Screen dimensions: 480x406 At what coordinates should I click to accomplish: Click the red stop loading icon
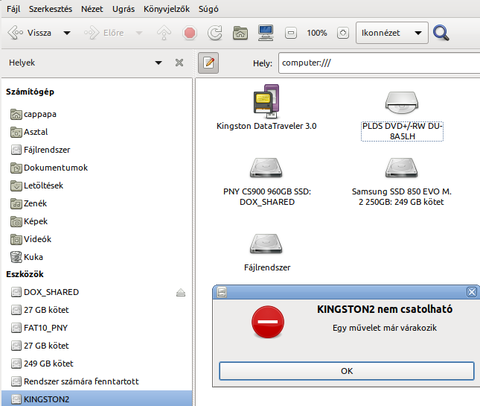coord(190,33)
